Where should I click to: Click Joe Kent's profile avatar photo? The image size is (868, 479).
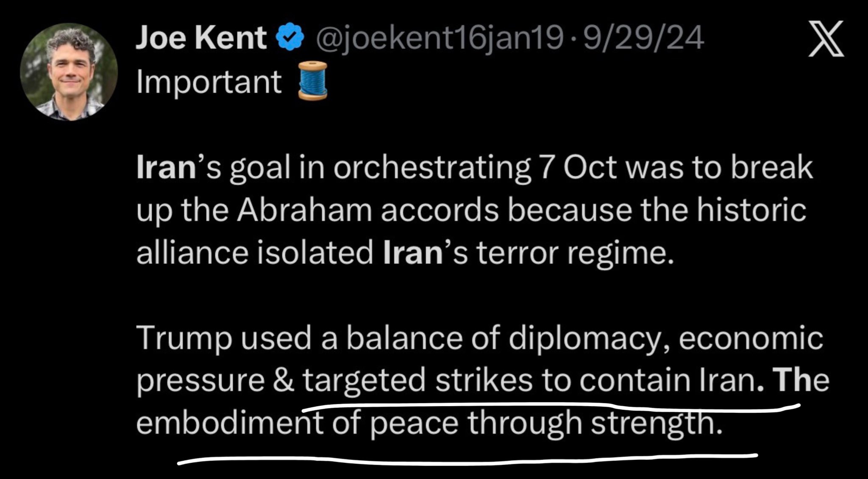tap(69, 71)
